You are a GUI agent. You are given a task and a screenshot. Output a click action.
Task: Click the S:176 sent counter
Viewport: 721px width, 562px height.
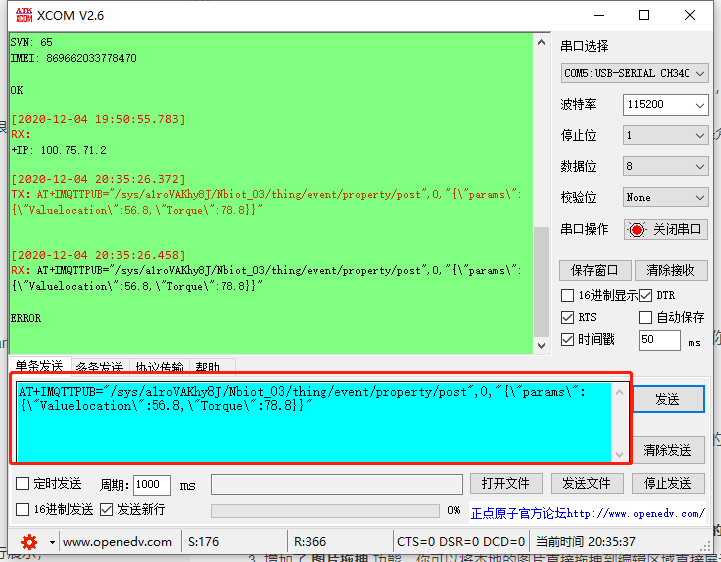[x=203, y=542]
